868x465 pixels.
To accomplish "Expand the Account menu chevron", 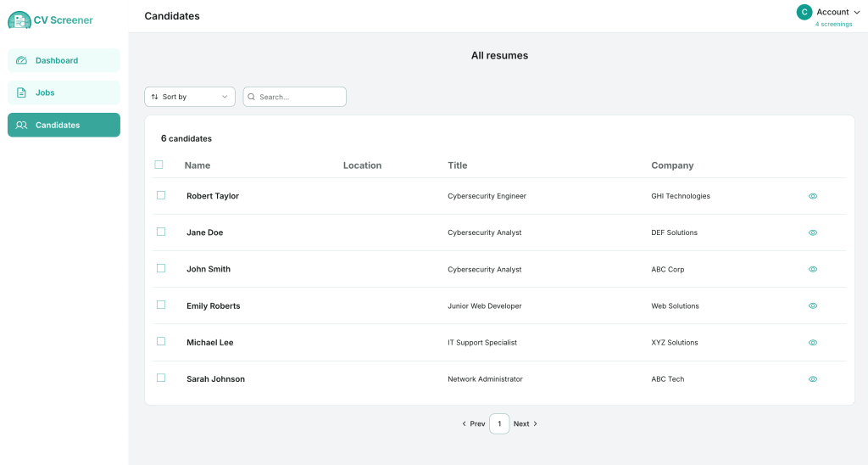I will pos(857,13).
